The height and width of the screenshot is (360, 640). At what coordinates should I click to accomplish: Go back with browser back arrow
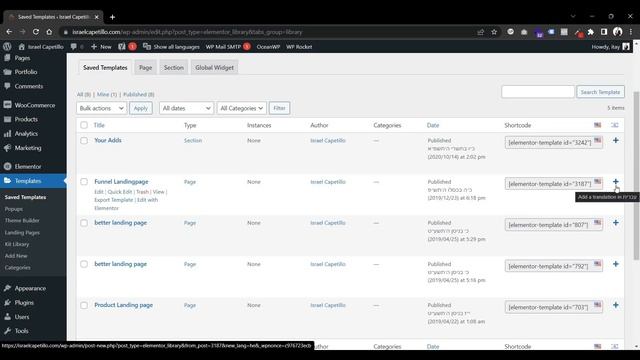pyautogui.click(x=9, y=32)
